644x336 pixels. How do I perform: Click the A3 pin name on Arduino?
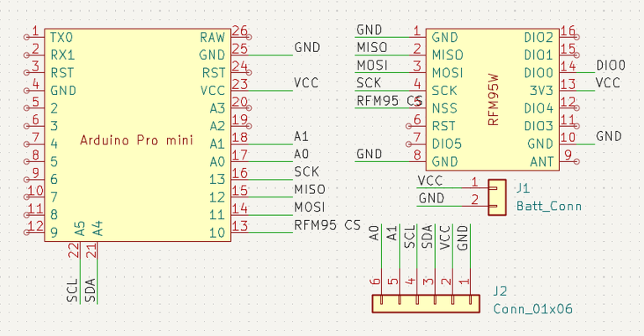(217, 108)
